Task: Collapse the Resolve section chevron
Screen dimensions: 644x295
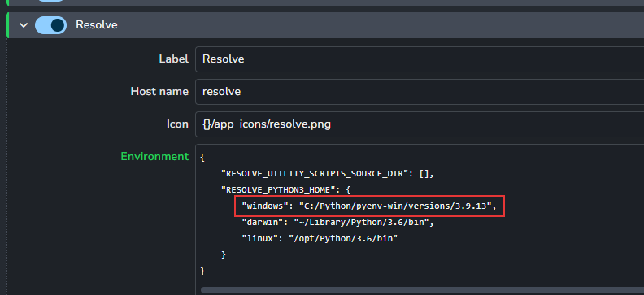Action: (x=24, y=25)
